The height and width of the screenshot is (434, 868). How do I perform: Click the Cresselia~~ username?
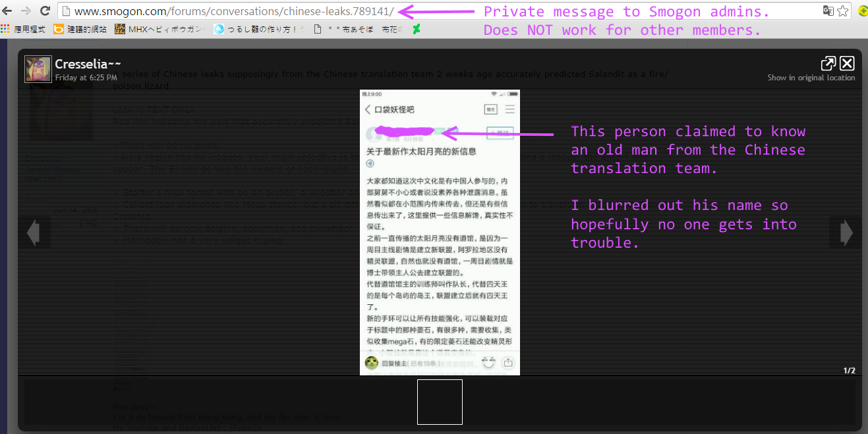point(88,64)
